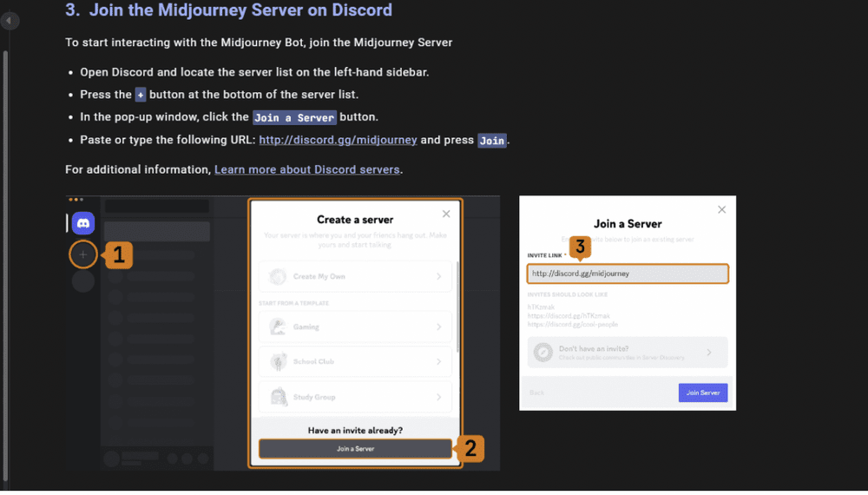Click the Create a server dialog scrollbar

click(457, 307)
